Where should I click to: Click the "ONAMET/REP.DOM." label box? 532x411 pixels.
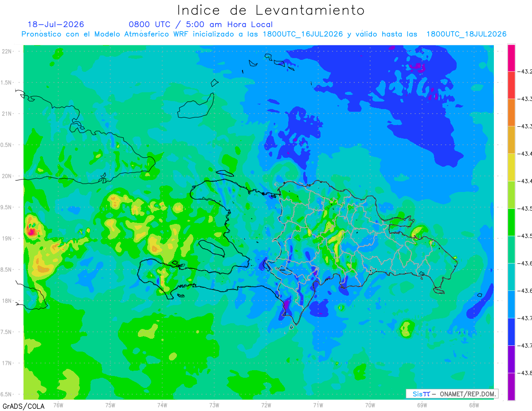click(452, 394)
